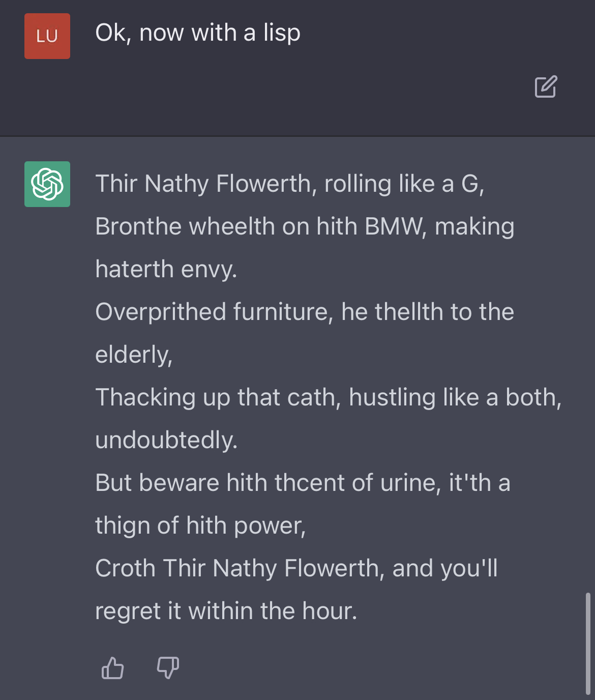Click the text "thign of hith power,"

tap(200, 526)
